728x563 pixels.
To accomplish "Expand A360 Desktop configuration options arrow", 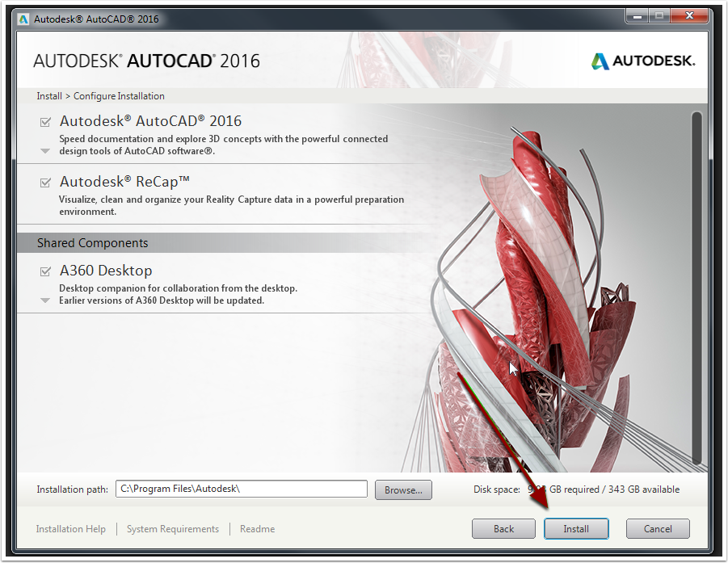I will (45, 300).
